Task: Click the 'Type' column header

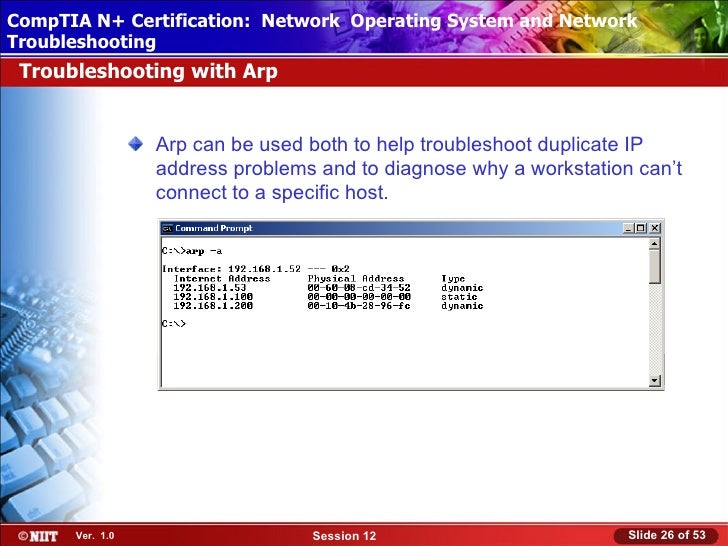Action: (x=453, y=279)
